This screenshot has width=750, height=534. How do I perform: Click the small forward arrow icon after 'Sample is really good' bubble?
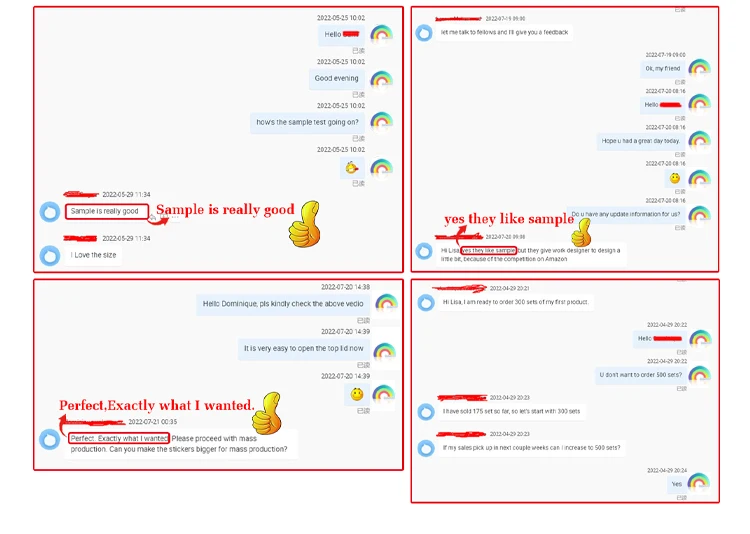(x=153, y=218)
